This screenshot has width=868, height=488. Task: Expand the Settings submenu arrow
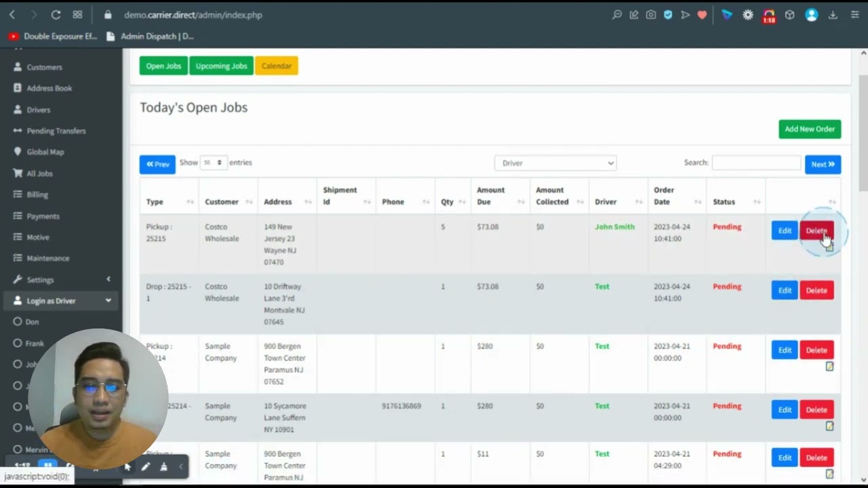pos(108,279)
